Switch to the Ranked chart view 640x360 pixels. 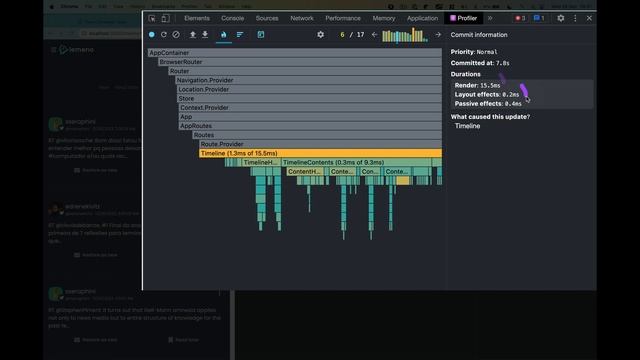click(240, 35)
